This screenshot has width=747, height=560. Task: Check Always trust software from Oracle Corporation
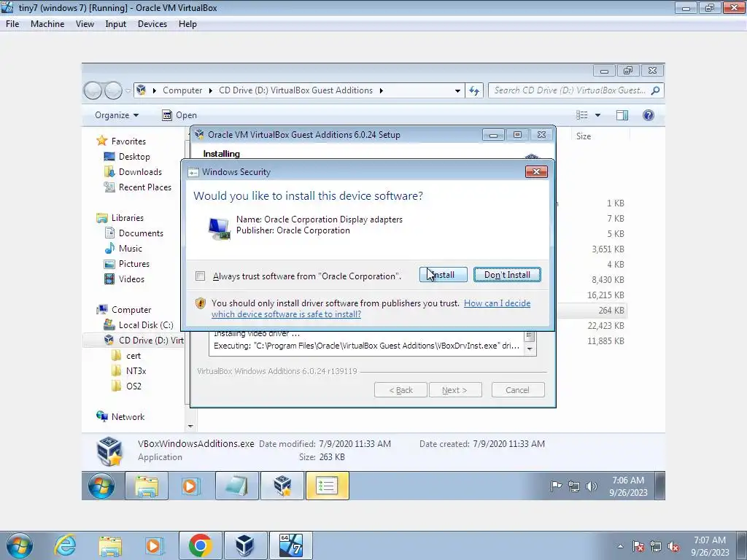click(x=201, y=276)
